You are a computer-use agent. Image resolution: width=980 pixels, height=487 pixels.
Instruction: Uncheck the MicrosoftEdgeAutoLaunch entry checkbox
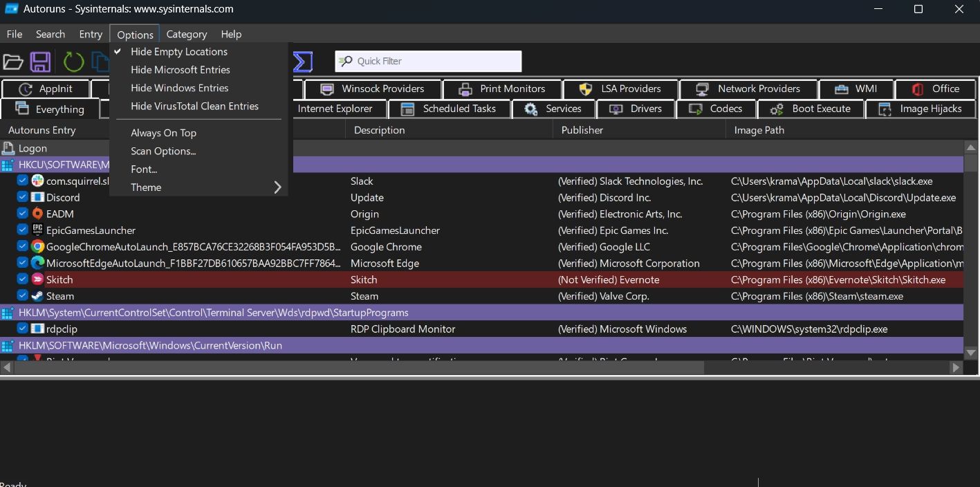[22, 263]
